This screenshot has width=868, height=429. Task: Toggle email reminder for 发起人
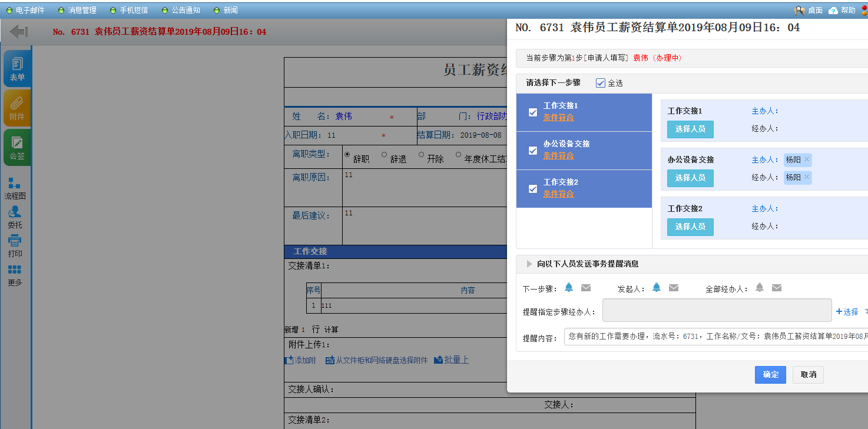coord(674,288)
